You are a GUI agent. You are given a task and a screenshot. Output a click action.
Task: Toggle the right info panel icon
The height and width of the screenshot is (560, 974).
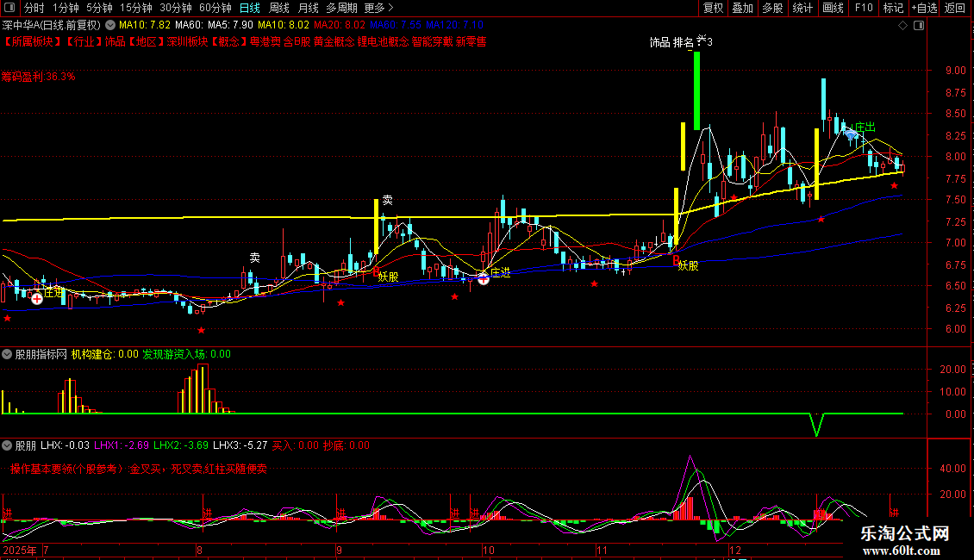tap(919, 26)
